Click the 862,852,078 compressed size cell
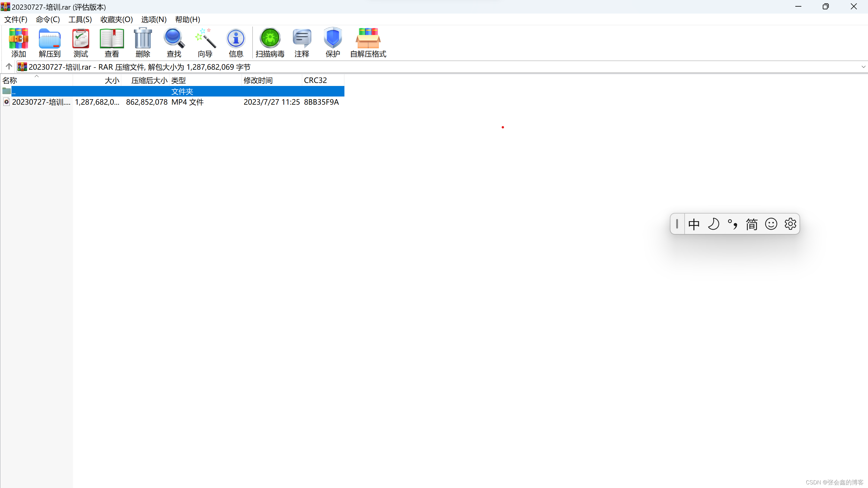This screenshot has height=488, width=868. [x=147, y=102]
